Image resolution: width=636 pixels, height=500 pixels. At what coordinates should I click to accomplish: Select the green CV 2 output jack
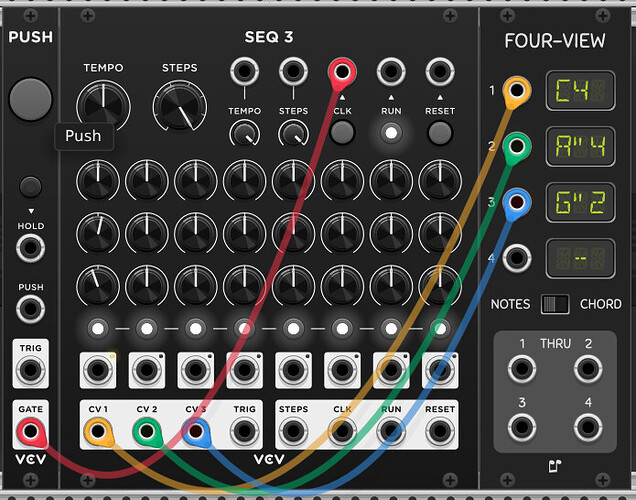coord(146,431)
